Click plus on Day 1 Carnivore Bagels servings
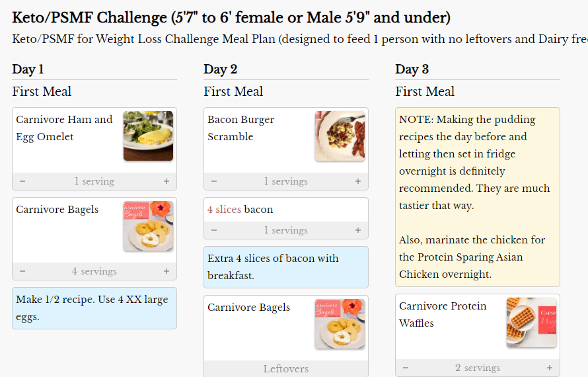588x377 pixels. (166, 271)
